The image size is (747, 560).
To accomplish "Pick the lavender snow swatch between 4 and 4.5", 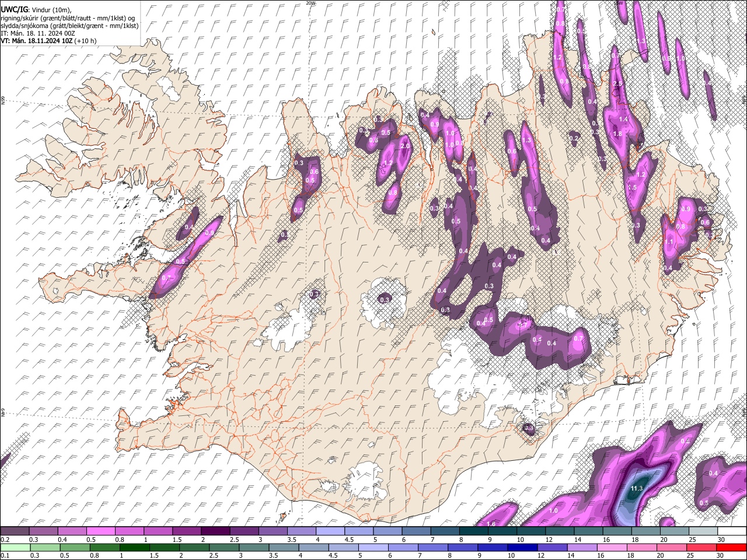I will click(x=331, y=531).
